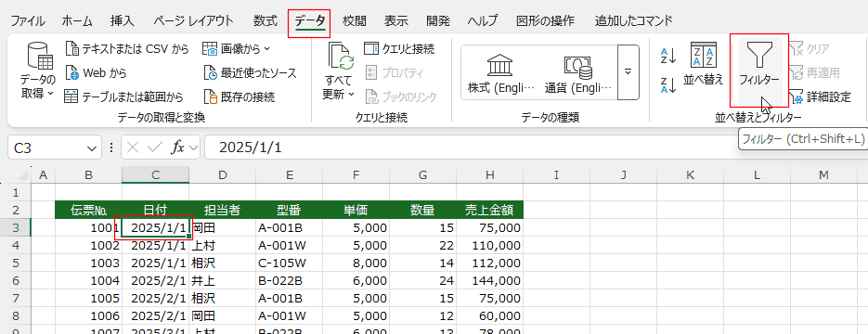Switch to the 数式 tab
This screenshot has width=868, height=334.
(266, 21)
